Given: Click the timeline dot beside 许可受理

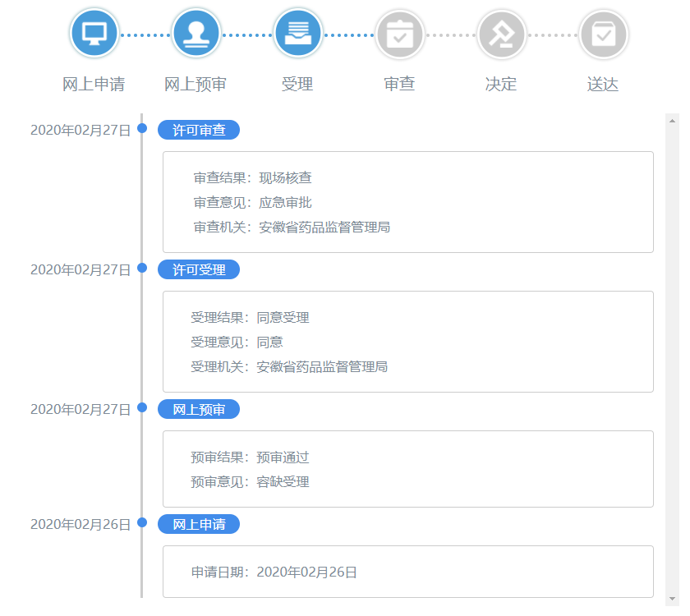Looking at the screenshot, I should click(x=142, y=268).
